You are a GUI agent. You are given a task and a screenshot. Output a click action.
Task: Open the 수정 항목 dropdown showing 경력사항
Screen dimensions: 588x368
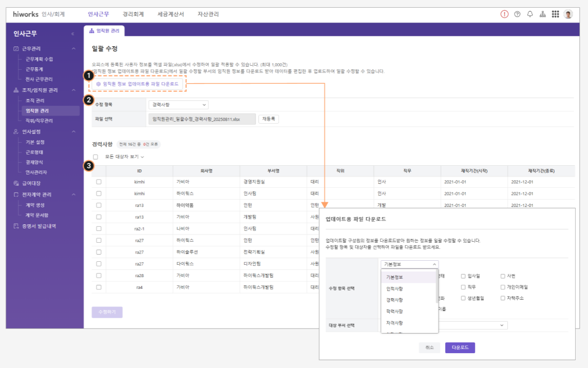tap(179, 105)
